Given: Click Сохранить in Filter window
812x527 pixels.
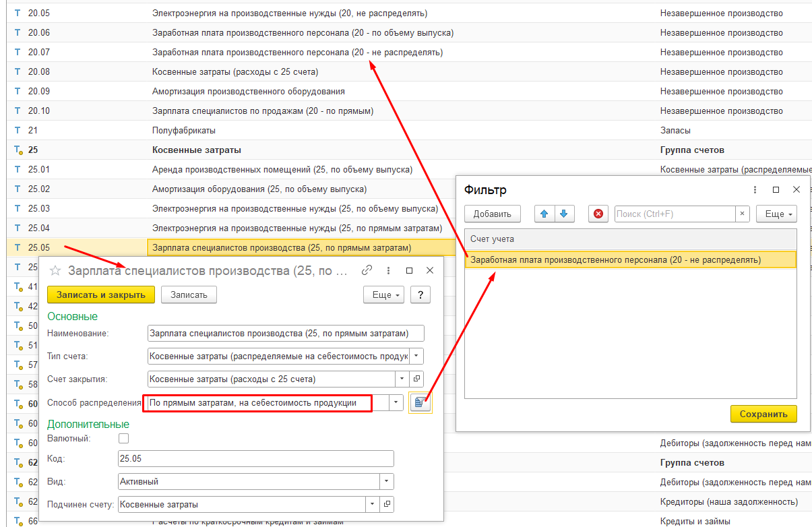Looking at the screenshot, I should [763, 414].
